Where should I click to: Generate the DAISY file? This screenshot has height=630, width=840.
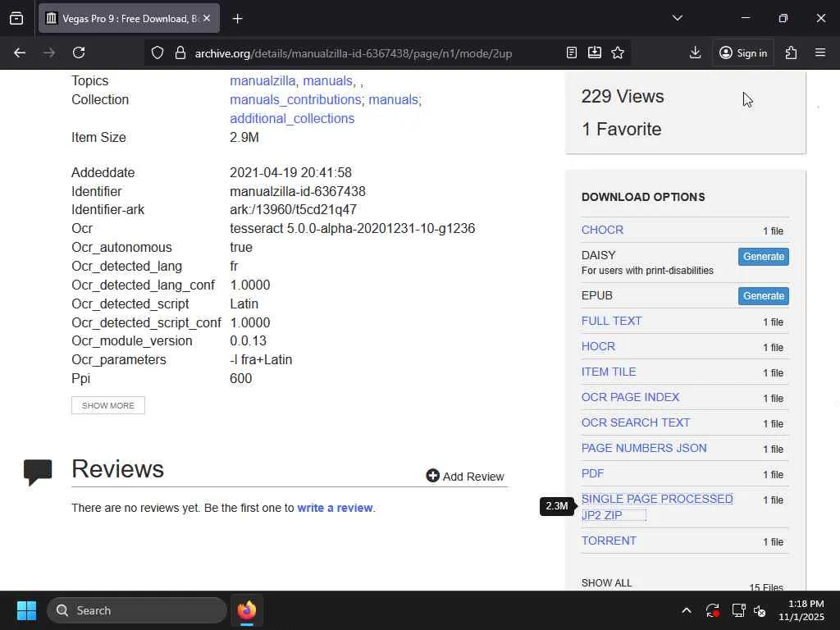point(764,257)
